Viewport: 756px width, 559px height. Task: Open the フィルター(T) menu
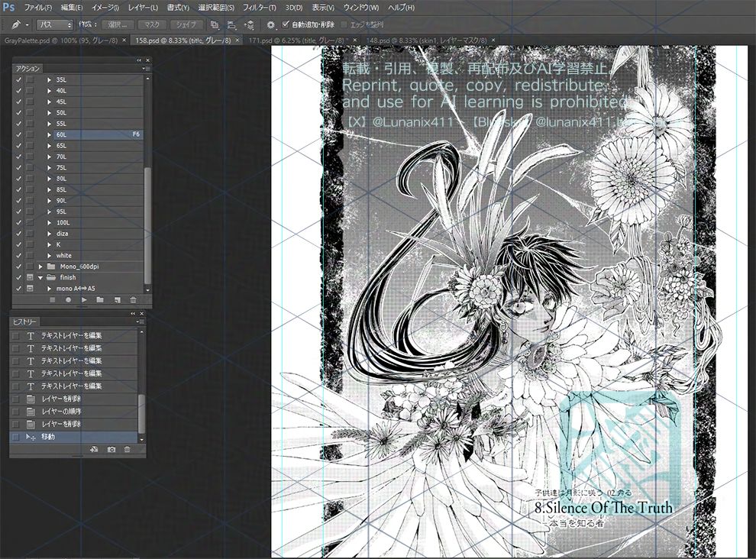click(260, 8)
